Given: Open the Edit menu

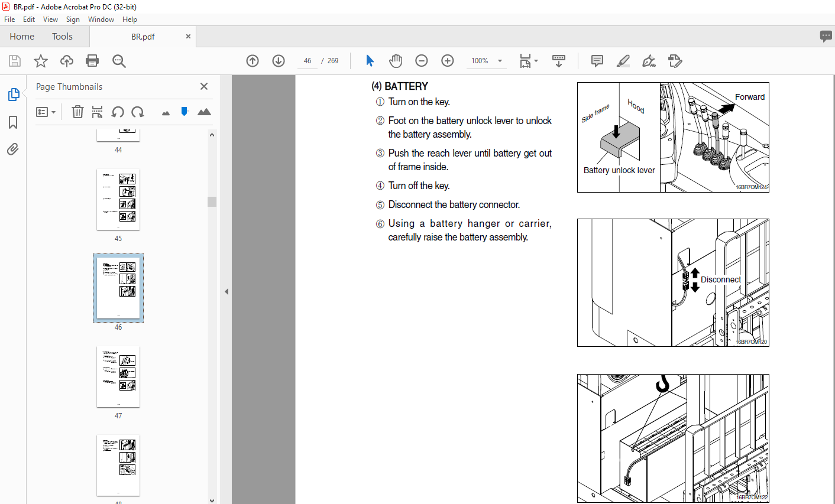Looking at the screenshot, I should click(29, 19).
